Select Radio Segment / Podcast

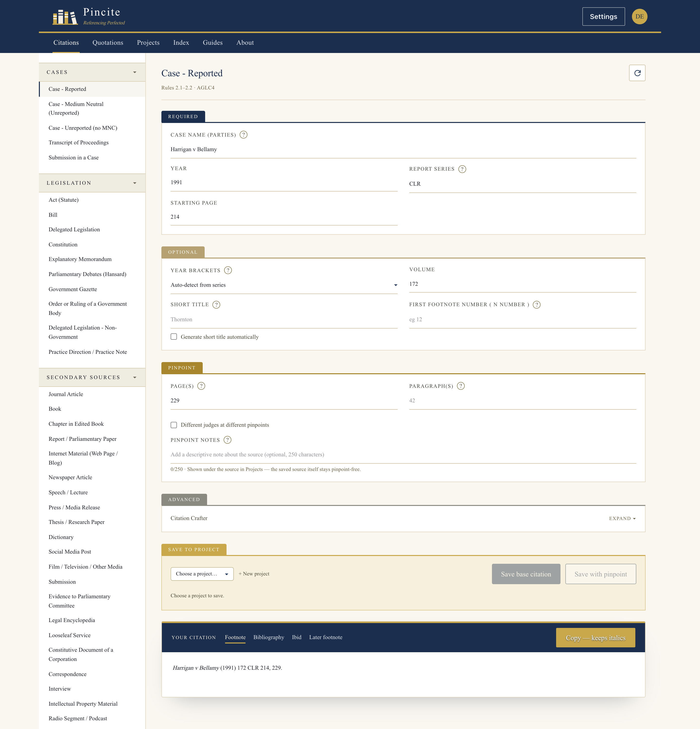click(x=92, y=719)
